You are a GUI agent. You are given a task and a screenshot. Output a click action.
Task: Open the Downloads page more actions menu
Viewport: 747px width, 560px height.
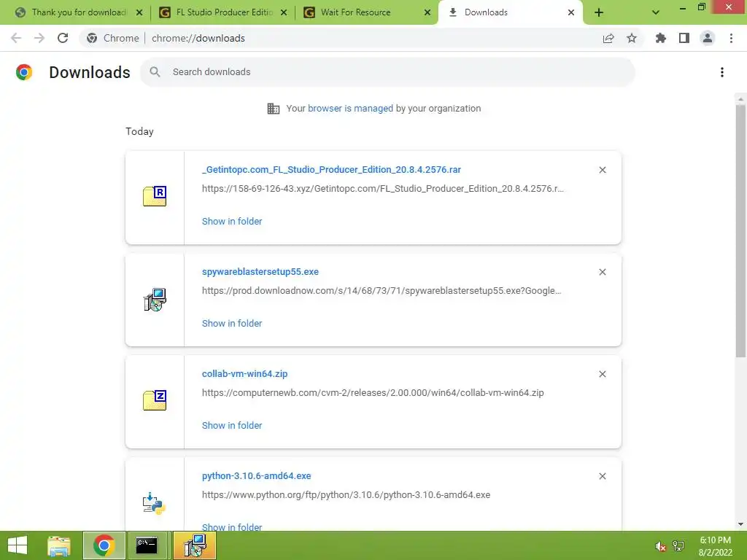click(x=722, y=72)
